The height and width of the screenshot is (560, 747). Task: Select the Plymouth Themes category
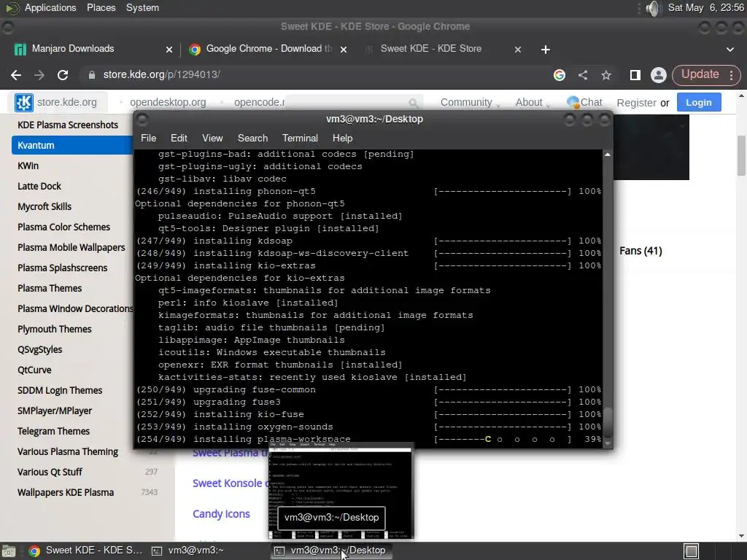point(54,329)
